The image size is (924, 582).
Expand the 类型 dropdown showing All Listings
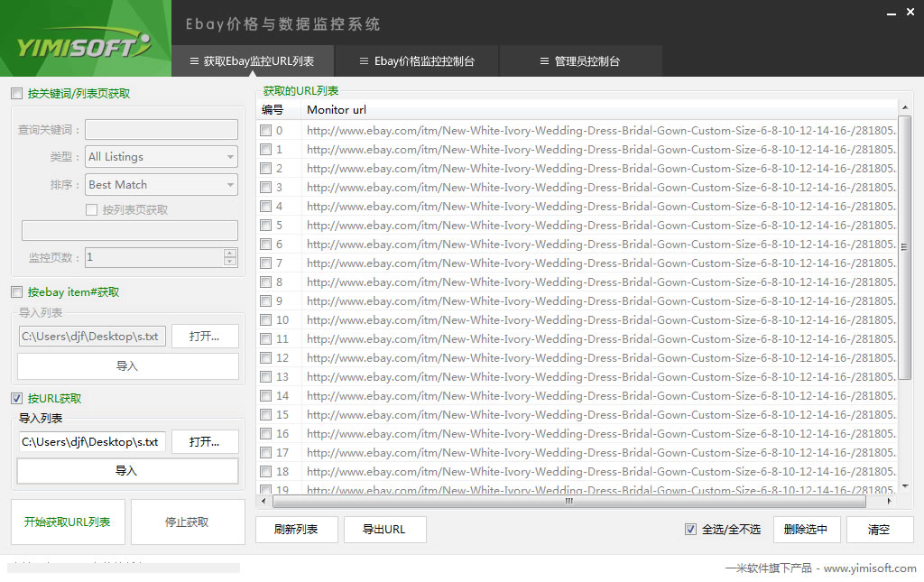click(x=162, y=157)
